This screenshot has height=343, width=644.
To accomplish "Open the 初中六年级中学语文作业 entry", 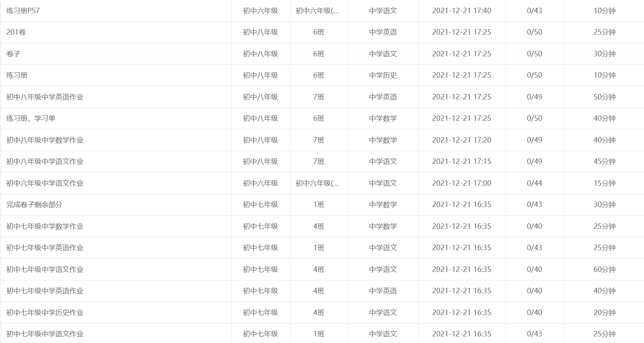I will 45,183.
